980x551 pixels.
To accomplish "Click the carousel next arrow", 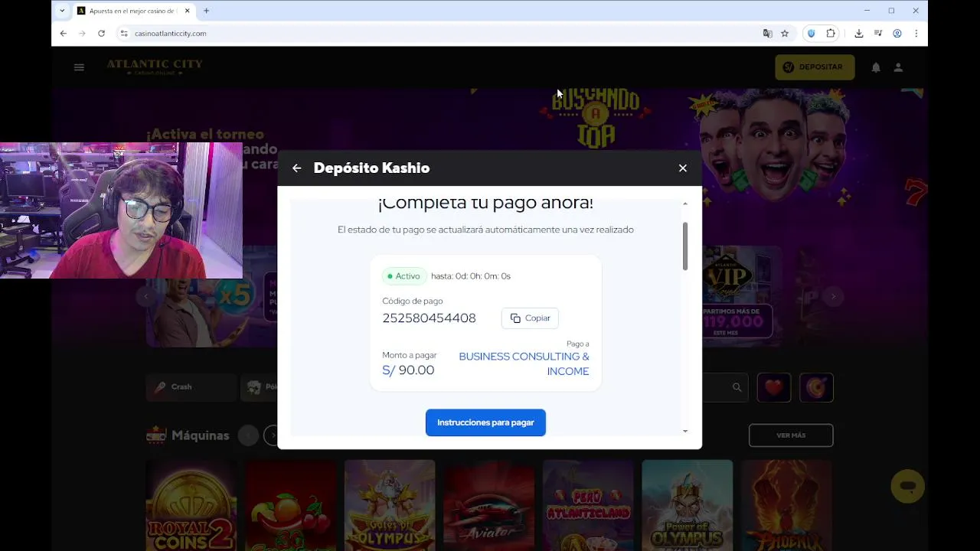I will tap(833, 296).
